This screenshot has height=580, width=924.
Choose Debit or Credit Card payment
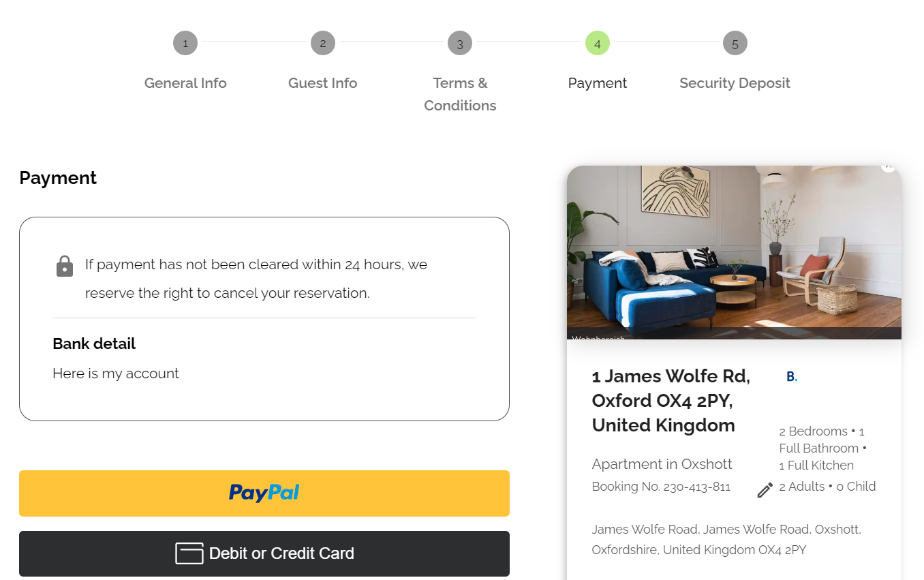point(264,553)
